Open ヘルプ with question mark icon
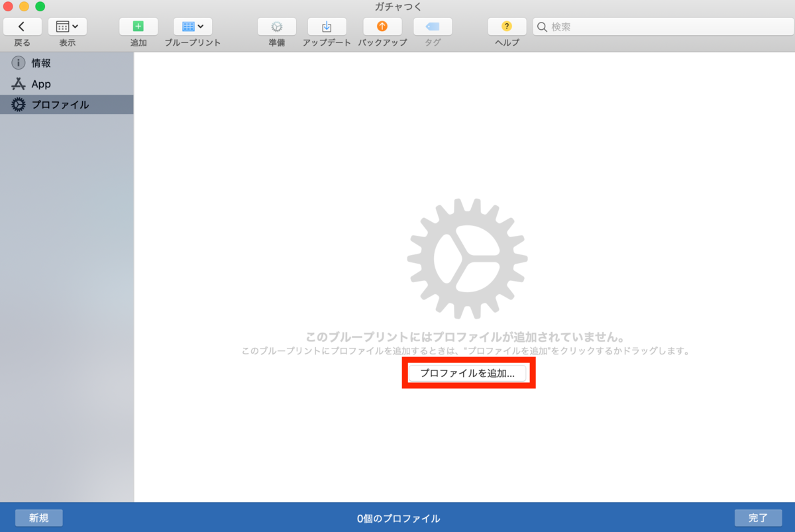795x532 pixels. click(x=507, y=27)
